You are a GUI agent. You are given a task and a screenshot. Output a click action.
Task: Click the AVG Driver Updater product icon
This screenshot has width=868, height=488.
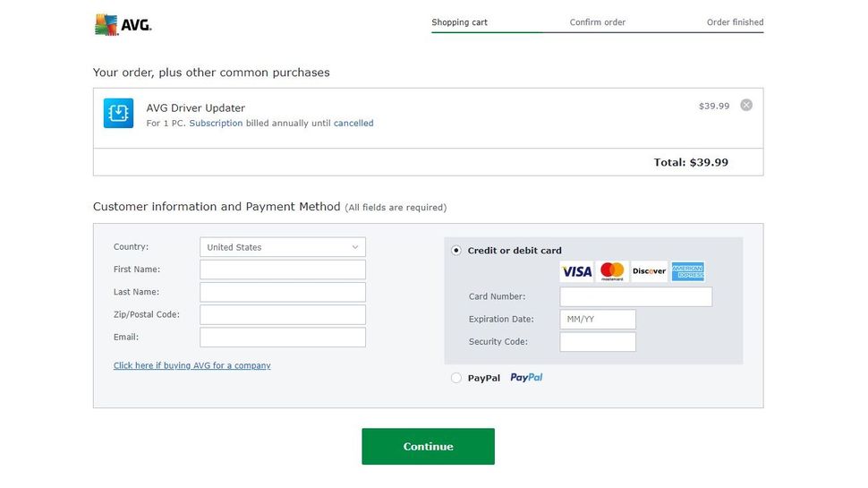[x=118, y=113]
